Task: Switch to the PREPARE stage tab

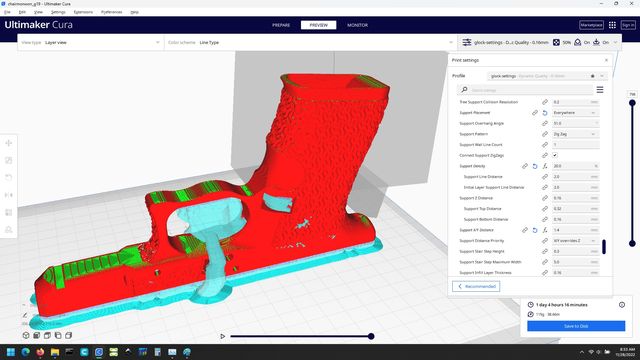Action: pyautogui.click(x=281, y=25)
